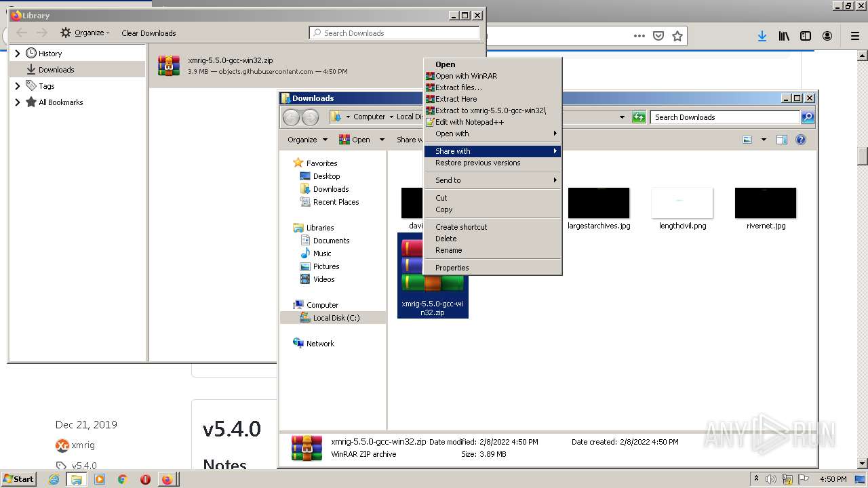Click the Library forward arrow
Image resolution: width=868 pixels, height=488 pixels.
pyautogui.click(x=42, y=33)
